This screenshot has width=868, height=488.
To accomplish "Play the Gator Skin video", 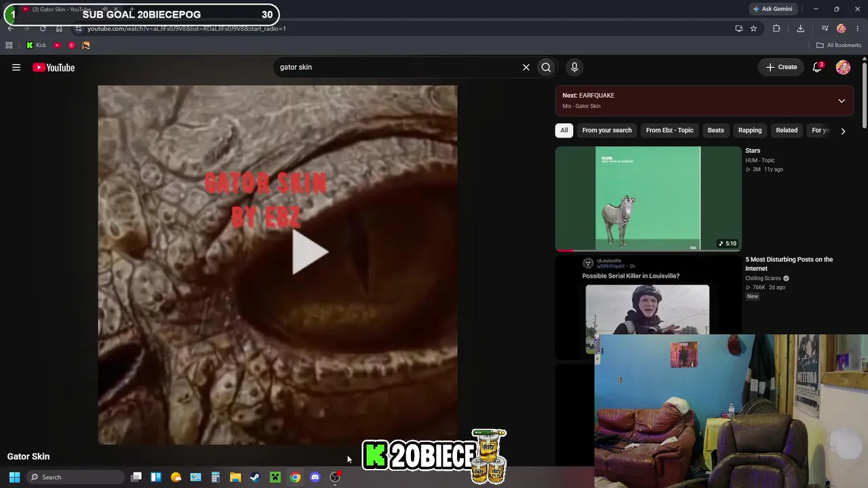I will [309, 252].
